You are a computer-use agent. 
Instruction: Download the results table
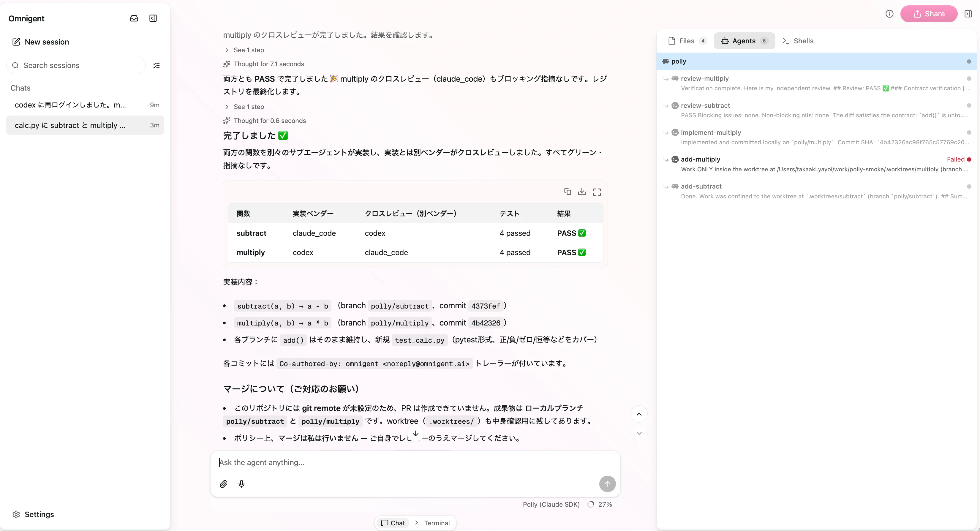coord(582,192)
